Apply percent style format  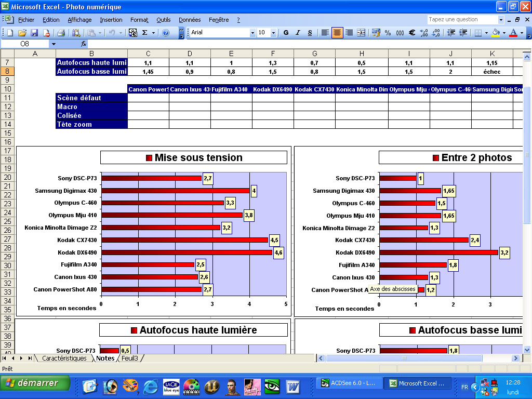click(388, 33)
